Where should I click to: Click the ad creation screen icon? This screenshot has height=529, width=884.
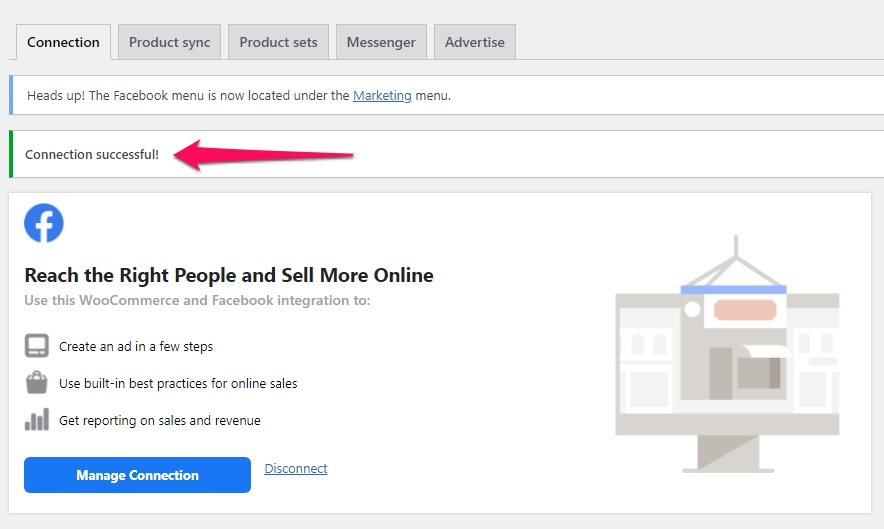click(37, 346)
